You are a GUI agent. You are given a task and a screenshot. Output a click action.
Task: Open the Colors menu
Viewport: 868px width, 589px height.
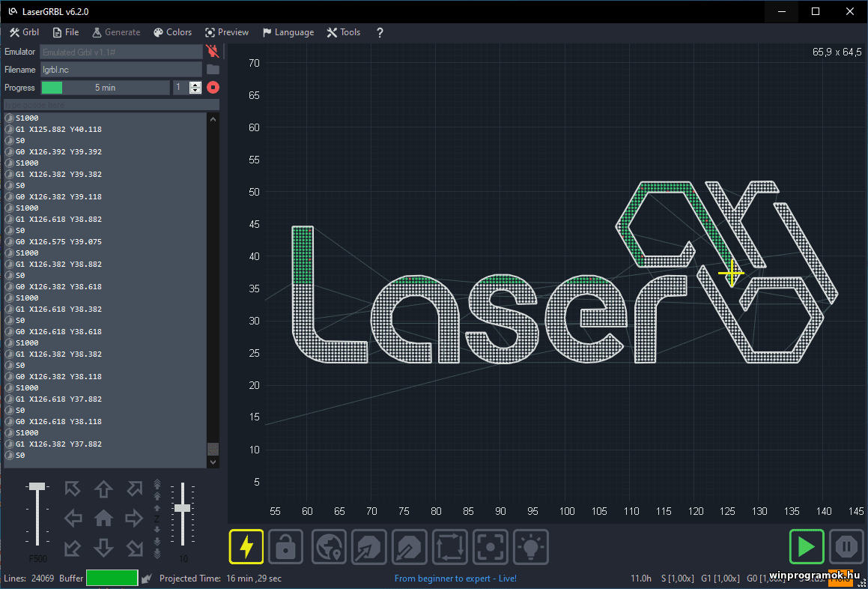[172, 32]
